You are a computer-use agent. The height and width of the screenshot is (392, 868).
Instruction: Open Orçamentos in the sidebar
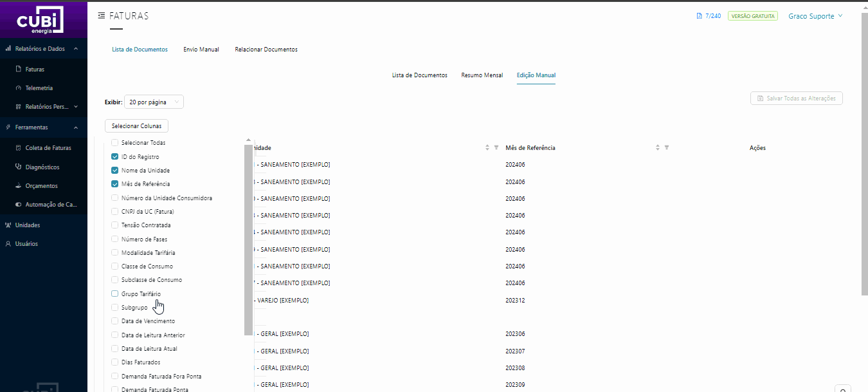coord(41,186)
